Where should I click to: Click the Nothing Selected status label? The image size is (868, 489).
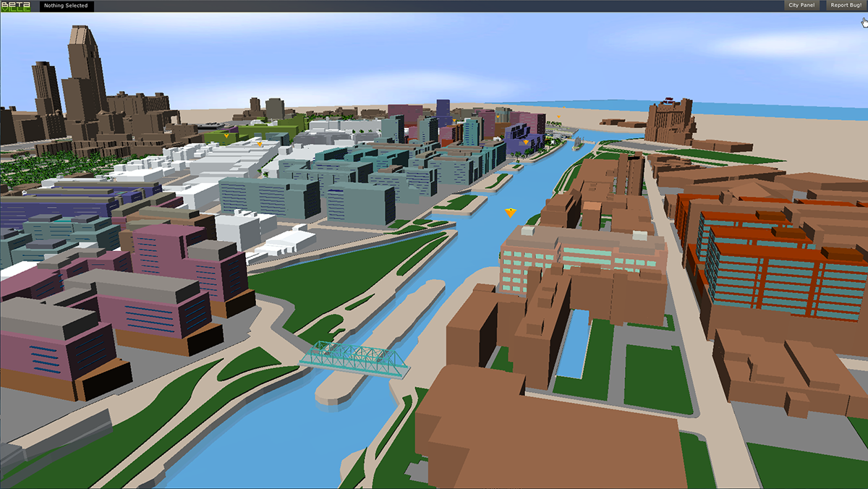pos(66,6)
